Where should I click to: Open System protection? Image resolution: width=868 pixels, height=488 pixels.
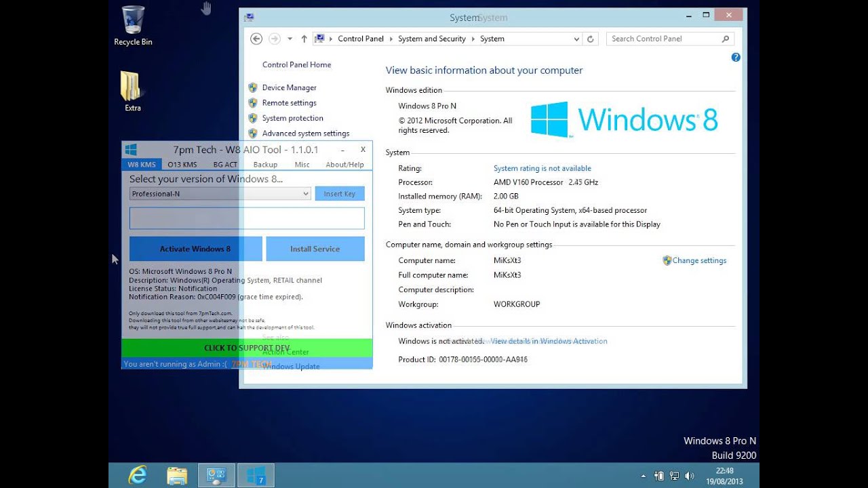[x=292, y=118]
